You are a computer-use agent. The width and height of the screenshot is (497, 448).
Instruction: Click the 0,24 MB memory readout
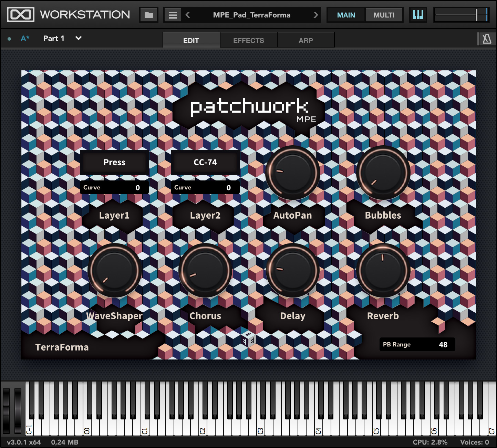pos(65,442)
